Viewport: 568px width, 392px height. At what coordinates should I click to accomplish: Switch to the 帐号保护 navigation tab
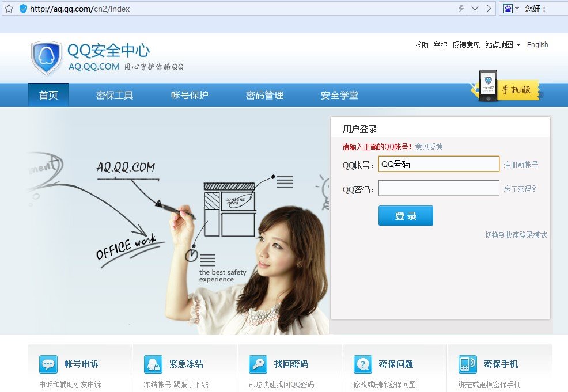(190, 96)
